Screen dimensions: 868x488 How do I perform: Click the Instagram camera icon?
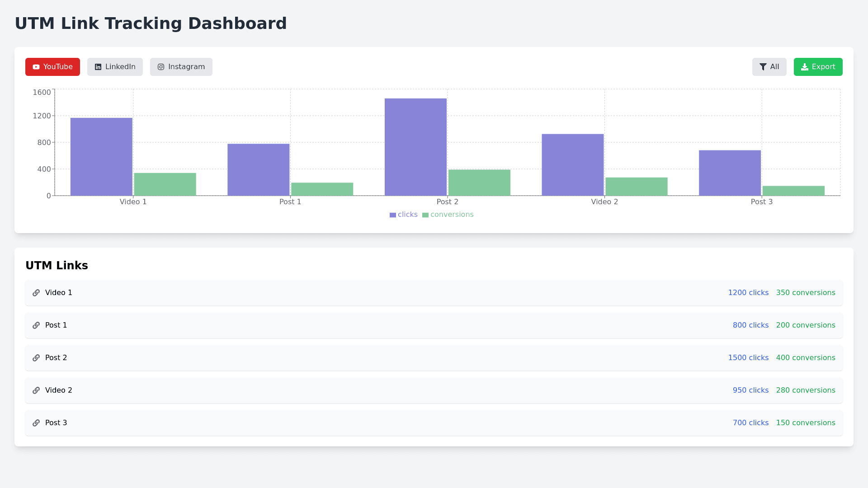point(161,67)
